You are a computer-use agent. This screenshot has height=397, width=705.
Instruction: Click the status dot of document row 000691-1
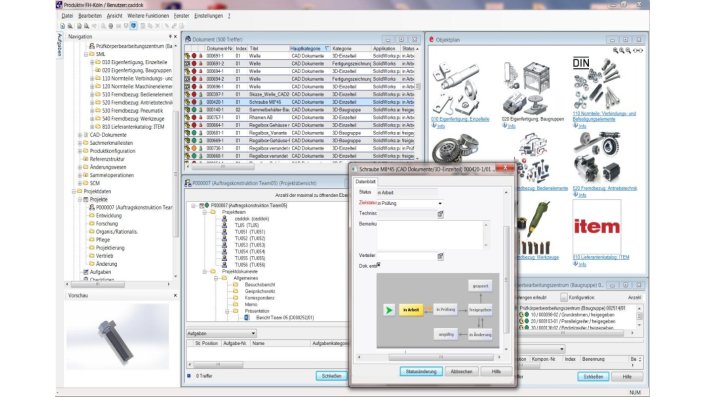(194, 56)
